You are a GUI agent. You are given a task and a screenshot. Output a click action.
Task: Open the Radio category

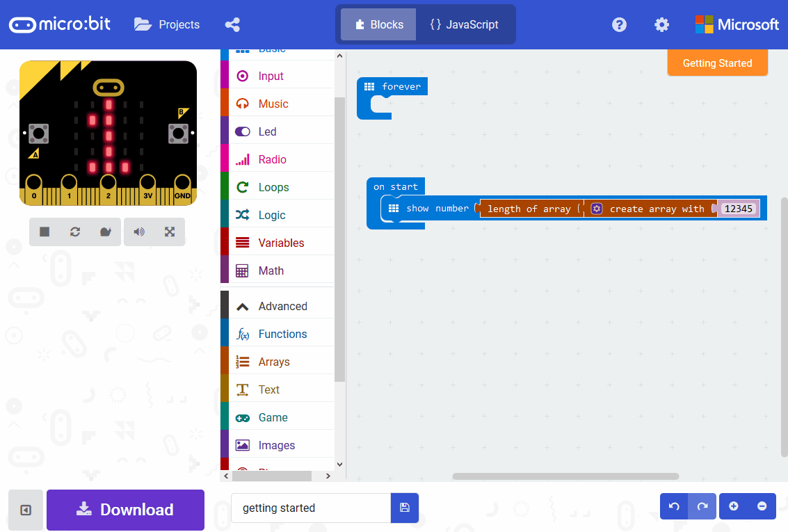[278, 159]
